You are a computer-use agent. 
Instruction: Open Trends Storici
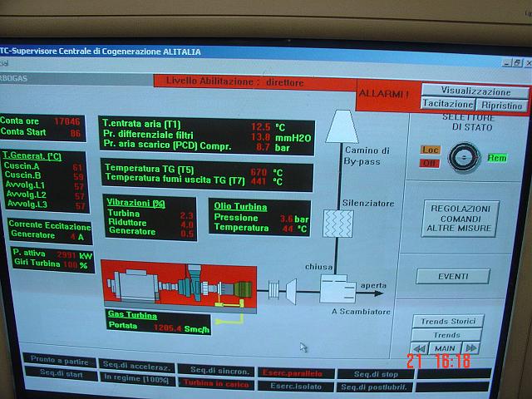[x=448, y=322]
